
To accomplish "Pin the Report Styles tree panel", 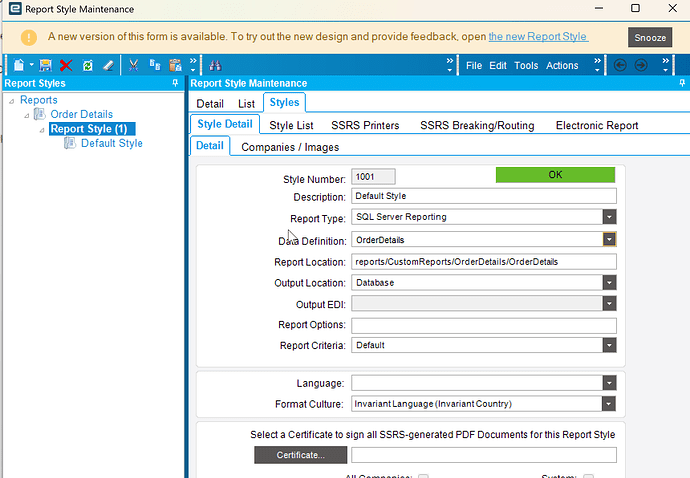I will (x=175, y=83).
